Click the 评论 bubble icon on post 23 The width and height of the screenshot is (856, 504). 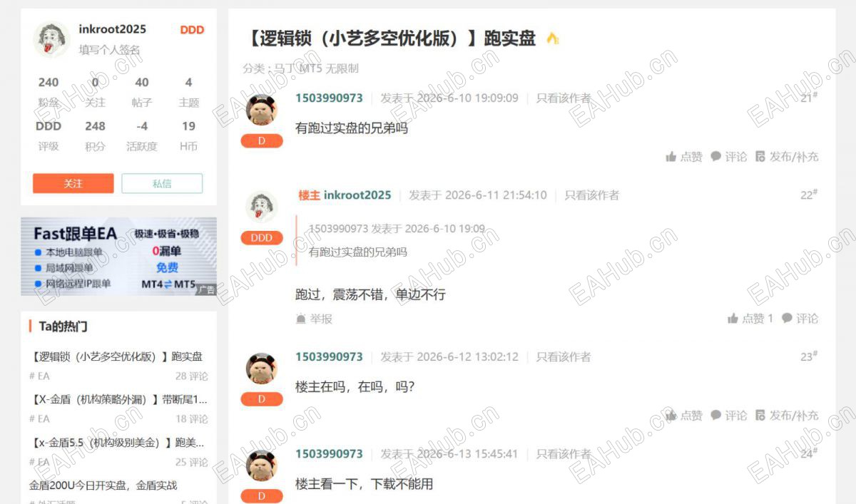715,415
